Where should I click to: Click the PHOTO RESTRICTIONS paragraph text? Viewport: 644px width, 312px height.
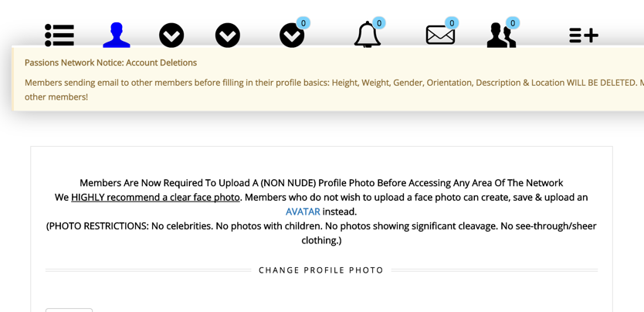pos(321,226)
